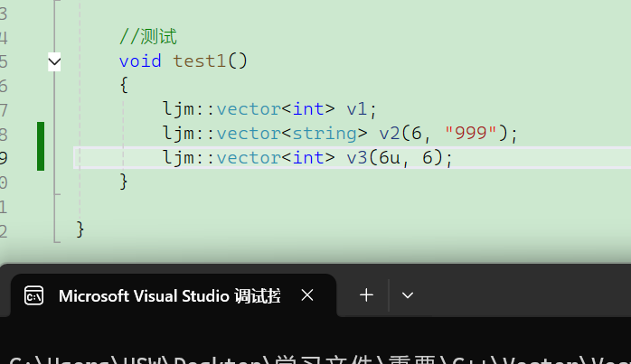Click the test1 function name
This screenshot has height=364, width=631.
[200, 61]
